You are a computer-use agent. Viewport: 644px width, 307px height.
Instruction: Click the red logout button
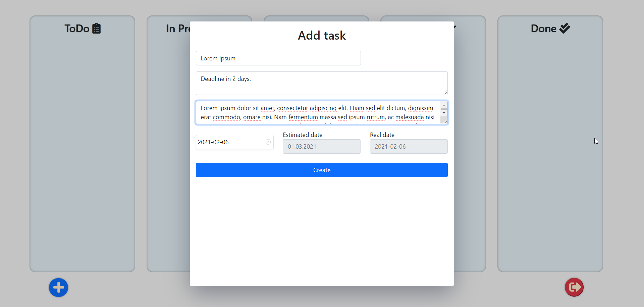574,287
